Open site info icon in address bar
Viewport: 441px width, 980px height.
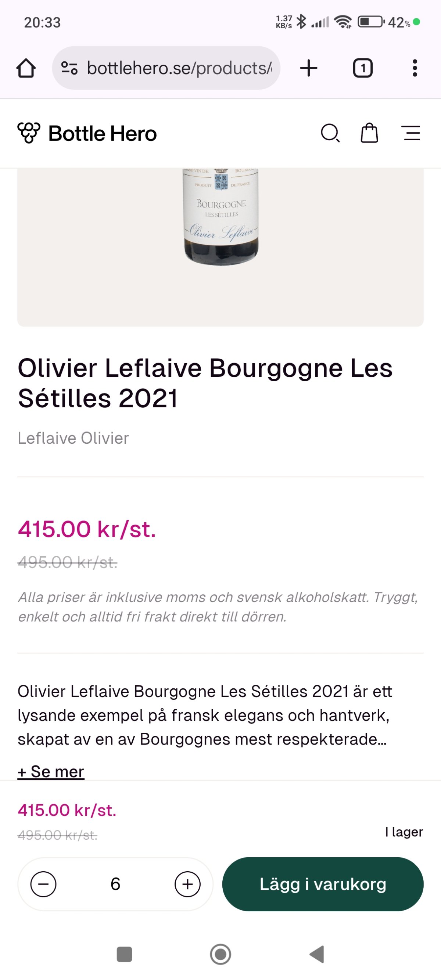pyautogui.click(x=69, y=68)
